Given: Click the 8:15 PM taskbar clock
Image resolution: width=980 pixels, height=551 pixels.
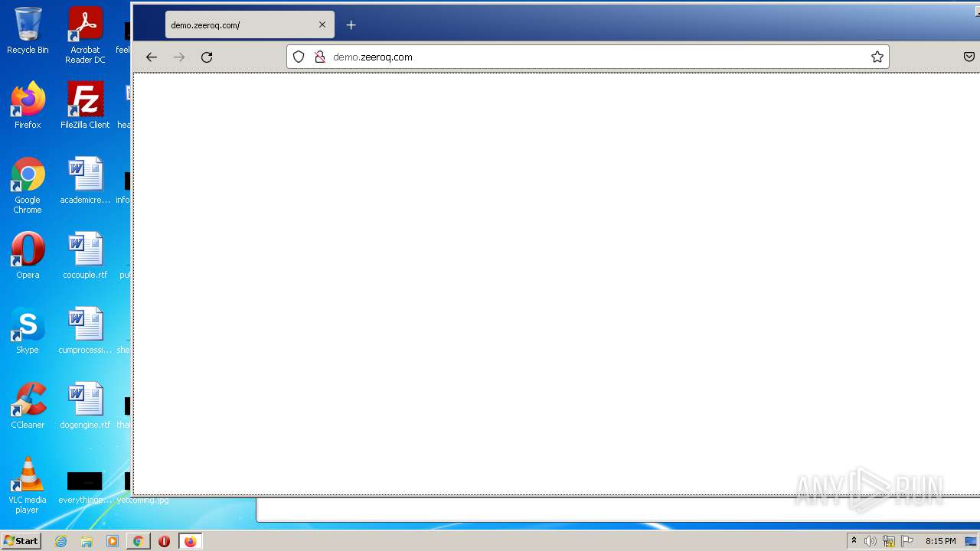Looking at the screenshot, I should point(940,541).
